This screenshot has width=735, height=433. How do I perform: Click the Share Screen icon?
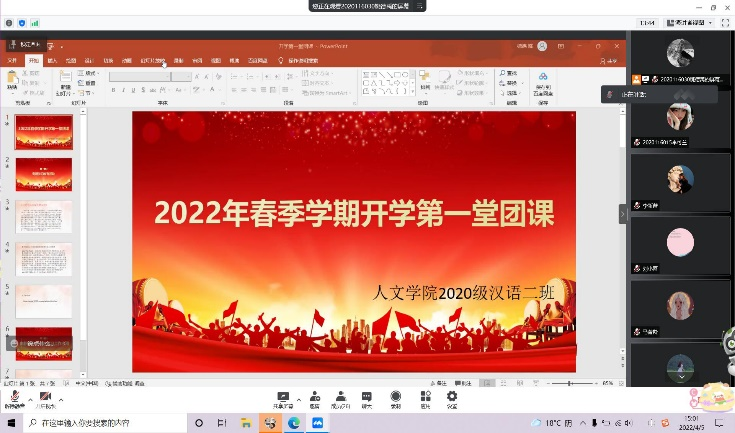pos(283,398)
